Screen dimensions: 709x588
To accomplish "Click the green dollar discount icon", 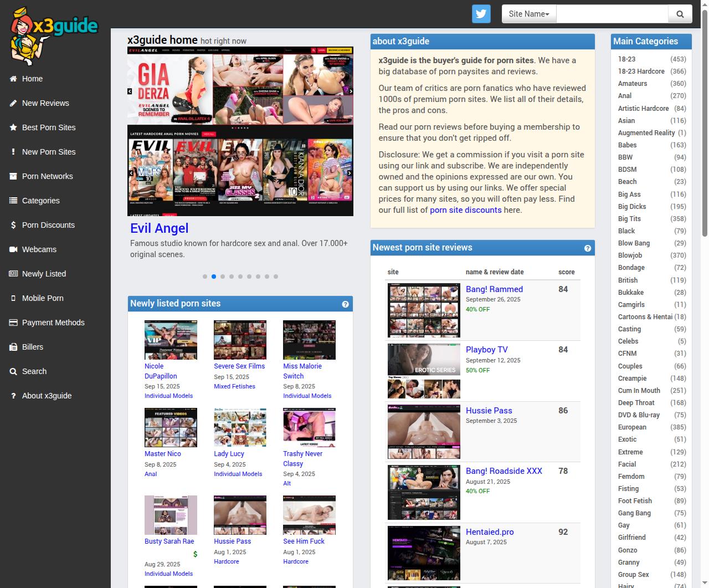I will (195, 554).
